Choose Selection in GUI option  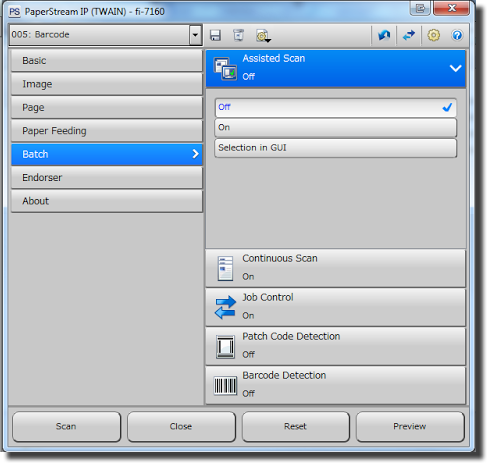[336, 148]
